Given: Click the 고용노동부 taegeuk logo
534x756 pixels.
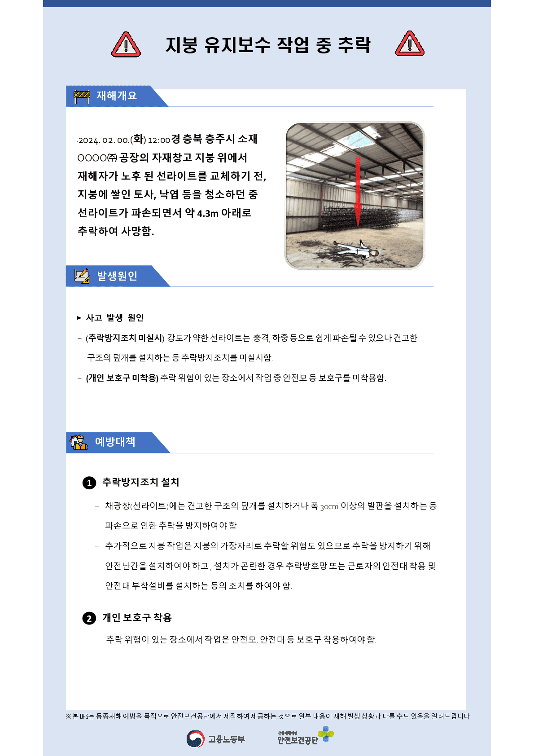Looking at the screenshot, I should click(x=195, y=739).
